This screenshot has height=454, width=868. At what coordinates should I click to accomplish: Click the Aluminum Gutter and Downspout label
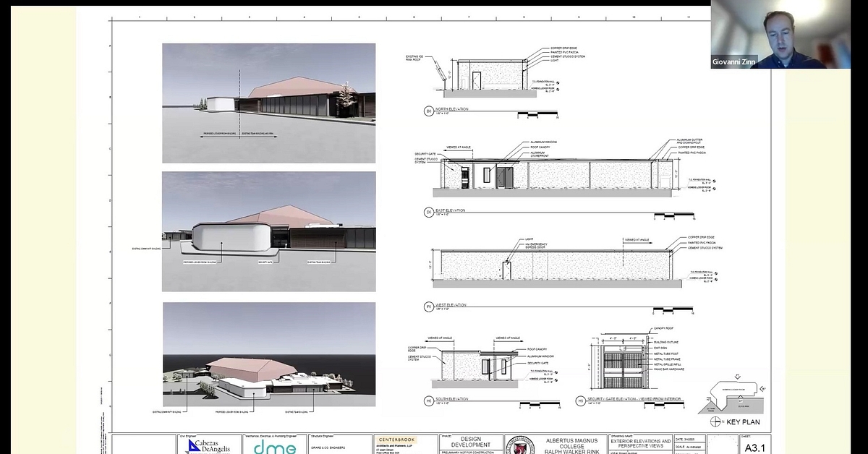click(x=689, y=142)
